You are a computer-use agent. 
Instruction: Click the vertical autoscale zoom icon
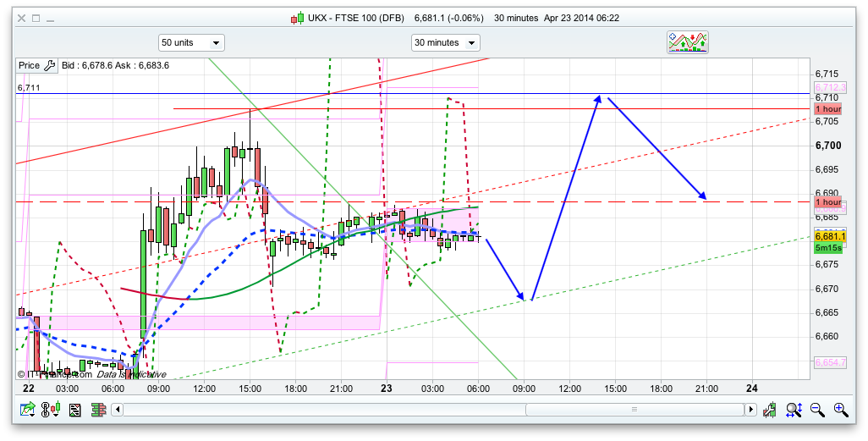coord(794,410)
